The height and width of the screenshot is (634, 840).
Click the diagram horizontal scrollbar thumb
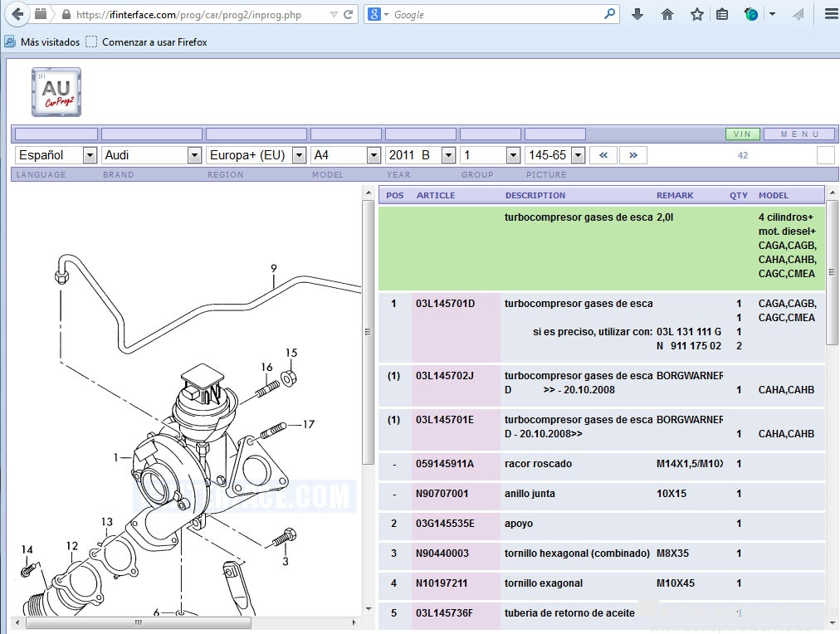[x=139, y=622]
